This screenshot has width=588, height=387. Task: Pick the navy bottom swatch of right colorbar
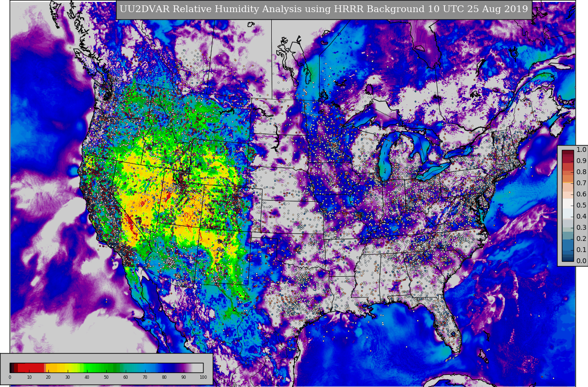click(568, 259)
